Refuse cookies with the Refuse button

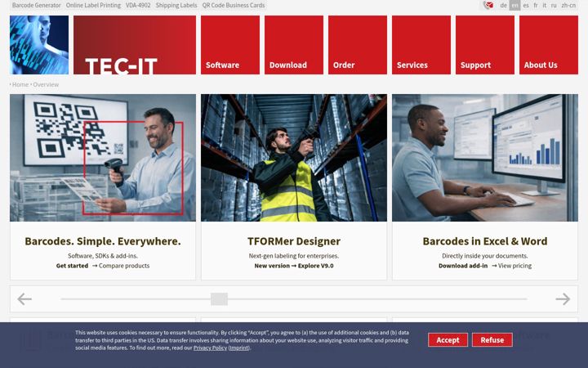pyautogui.click(x=492, y=340)
